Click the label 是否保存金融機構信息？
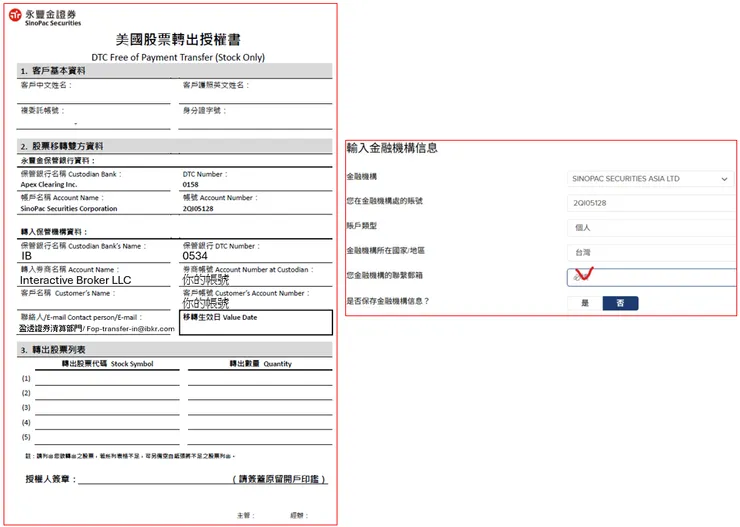Viewport: 740px width, 527px height. pos(388,301)
